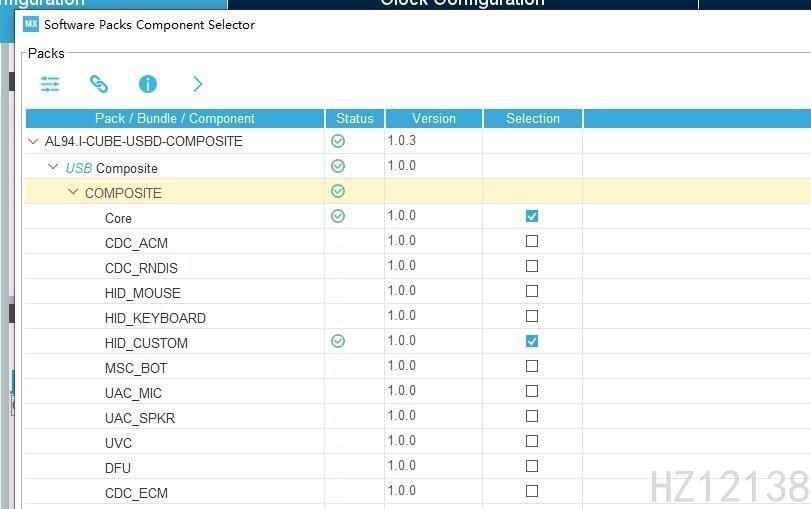Tick the HID_KEYBOARD selection checkbox
Screen dimensions: 811x509
coord(532,316)
